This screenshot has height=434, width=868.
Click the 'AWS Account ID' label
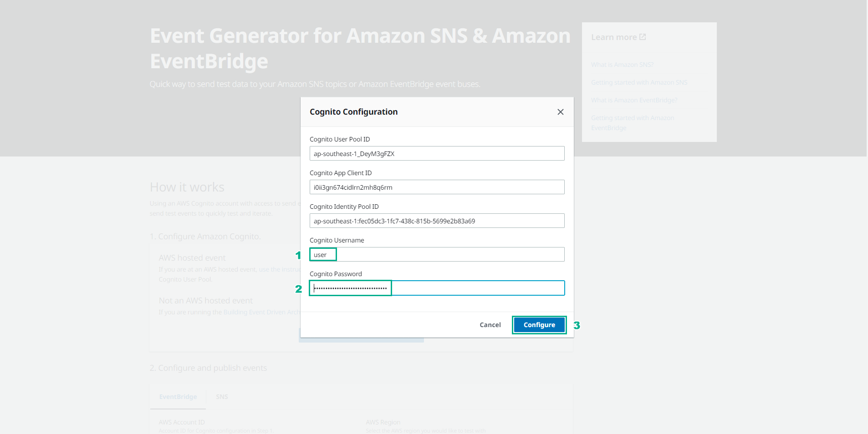[182, 422]
